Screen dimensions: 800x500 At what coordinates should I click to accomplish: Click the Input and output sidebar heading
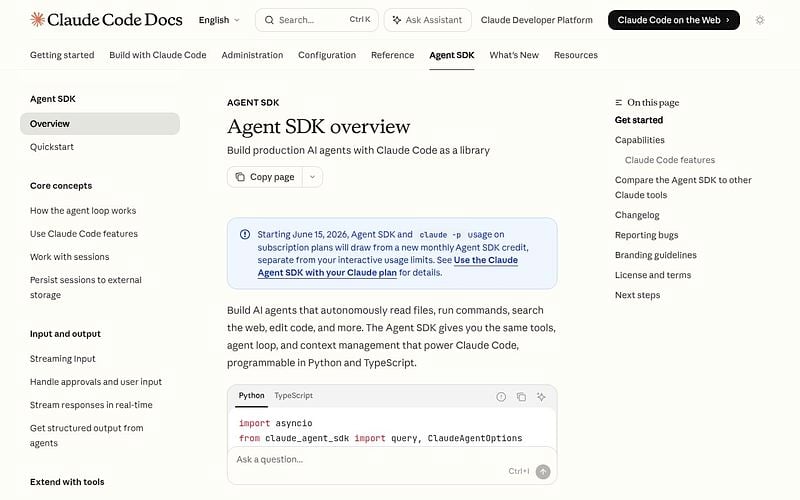(x=65, y=334)
